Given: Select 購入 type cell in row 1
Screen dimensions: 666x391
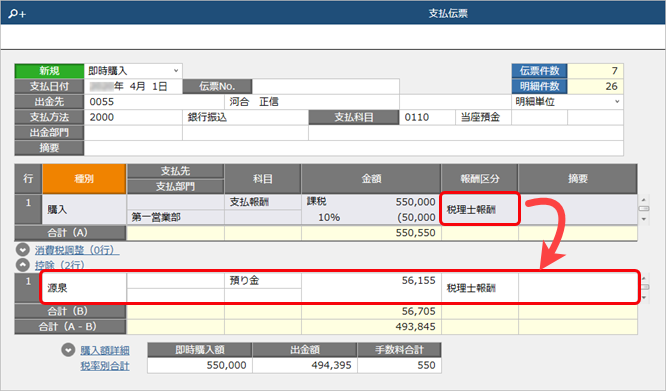Looking at the screenshot, I should 84,209.
